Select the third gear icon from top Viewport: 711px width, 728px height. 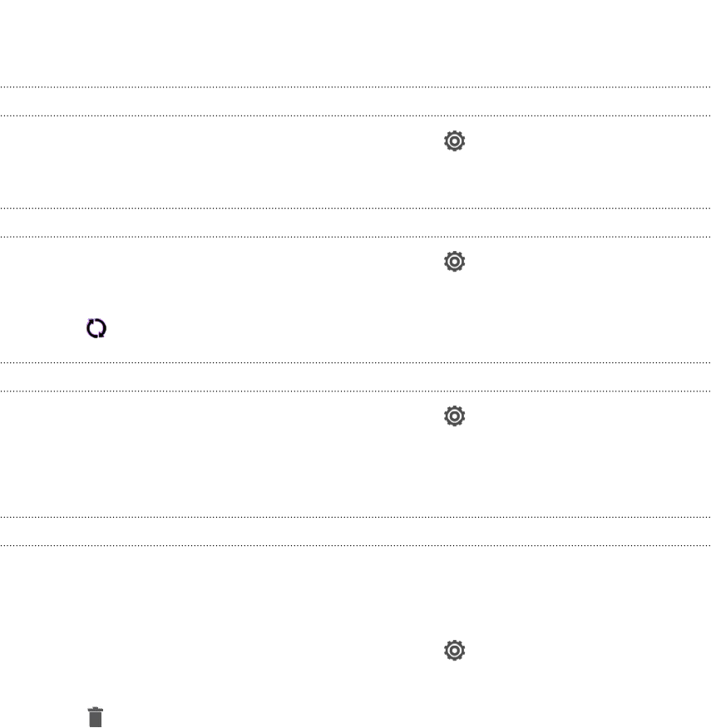(x=454, y=416)
